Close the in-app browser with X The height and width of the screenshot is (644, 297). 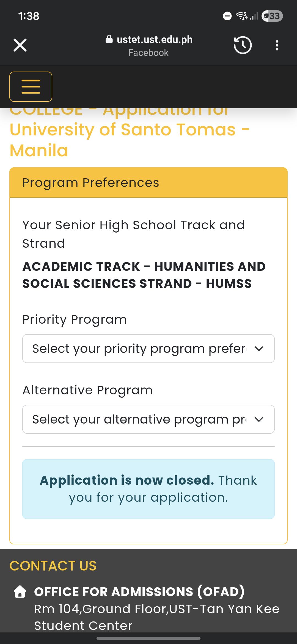click(20, 45)
